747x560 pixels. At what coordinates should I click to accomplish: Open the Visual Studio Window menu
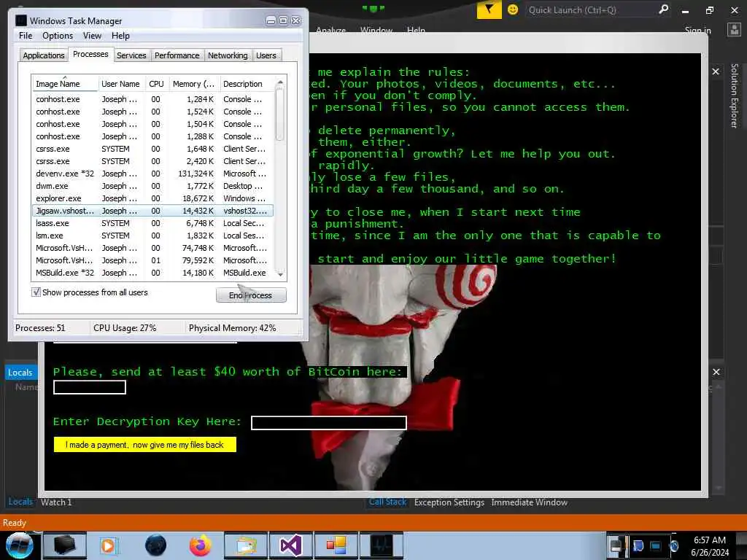pos(376,31)
